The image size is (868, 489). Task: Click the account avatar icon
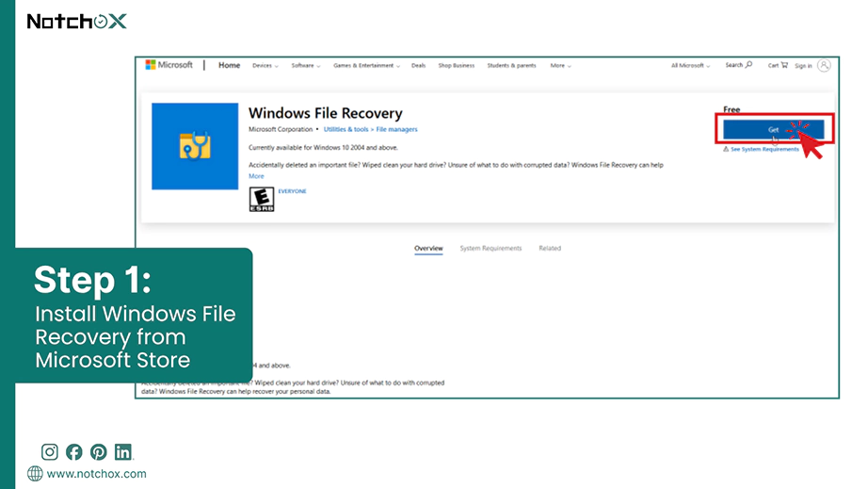[825, 65]
